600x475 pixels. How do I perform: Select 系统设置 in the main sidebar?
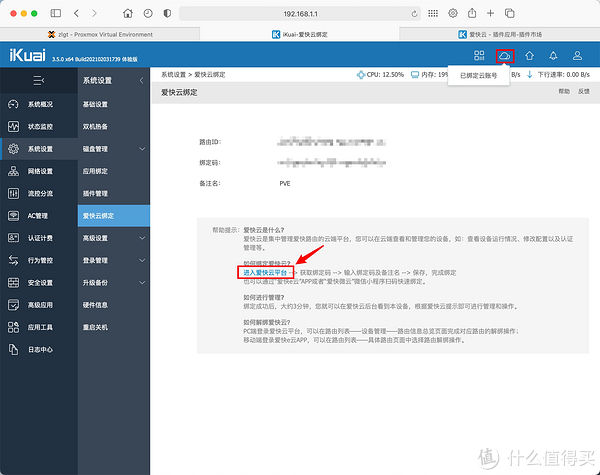(x=39, y=149)
